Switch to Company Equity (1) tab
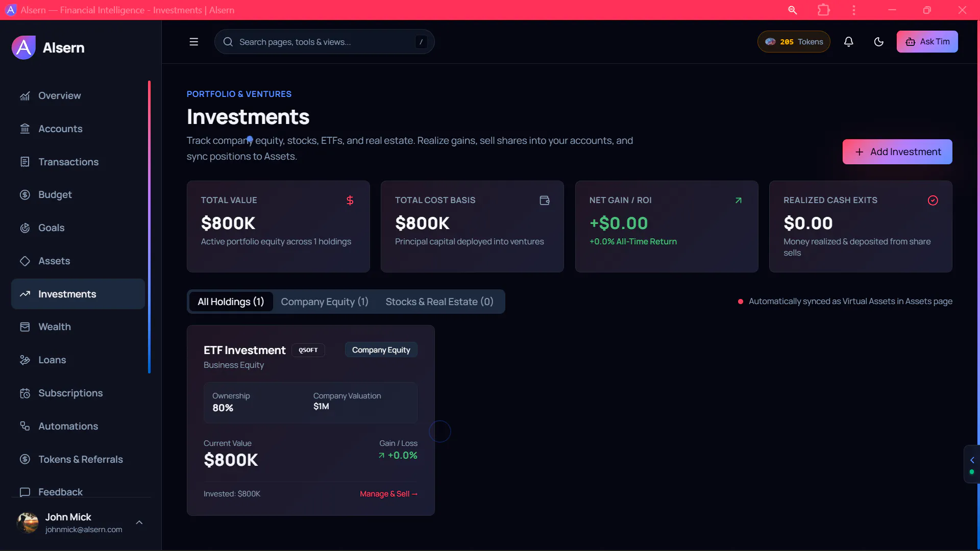 [325, 302]
